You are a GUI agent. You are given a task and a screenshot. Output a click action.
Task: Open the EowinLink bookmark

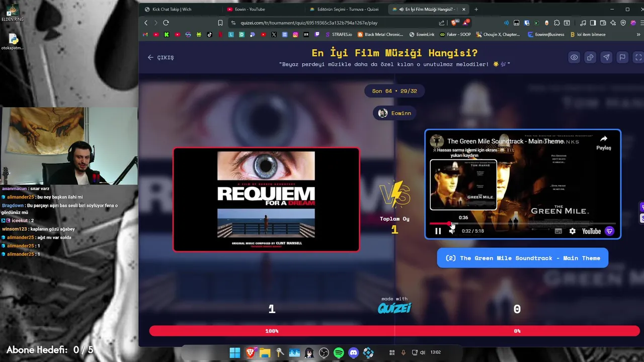coord(422,35)
